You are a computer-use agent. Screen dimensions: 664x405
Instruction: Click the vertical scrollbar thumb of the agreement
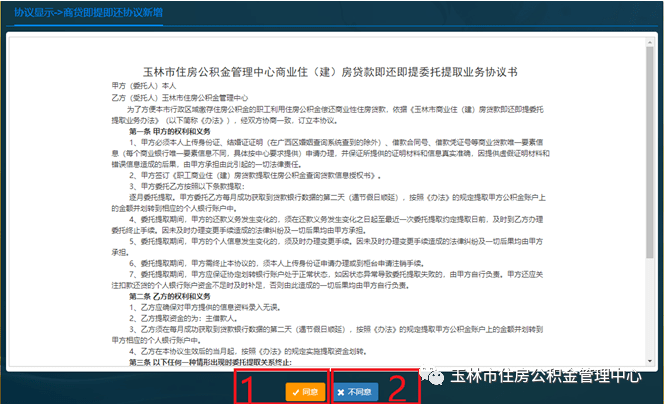650,153
